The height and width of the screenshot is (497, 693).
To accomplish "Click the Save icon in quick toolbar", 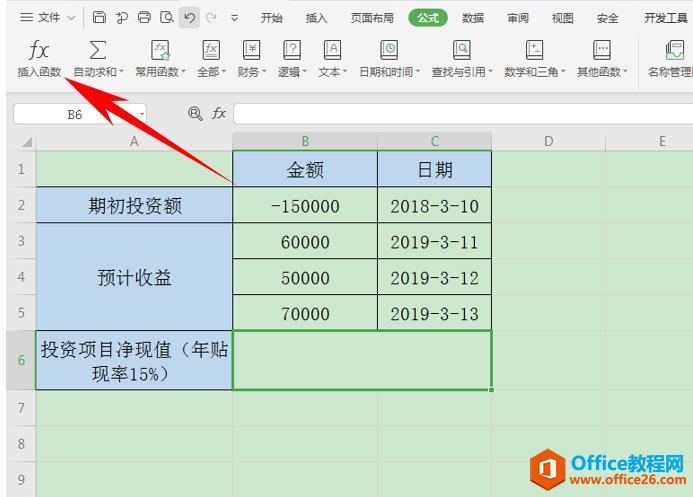I will click(99, 18).
